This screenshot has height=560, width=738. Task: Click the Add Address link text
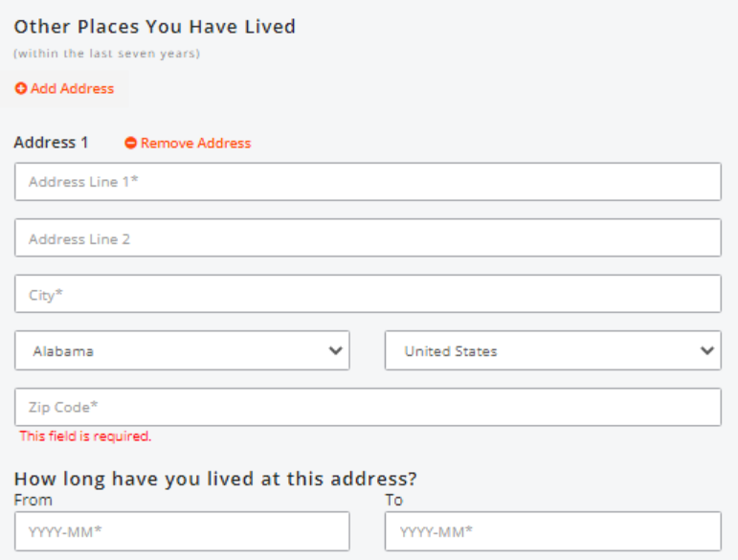click(72, 88)
